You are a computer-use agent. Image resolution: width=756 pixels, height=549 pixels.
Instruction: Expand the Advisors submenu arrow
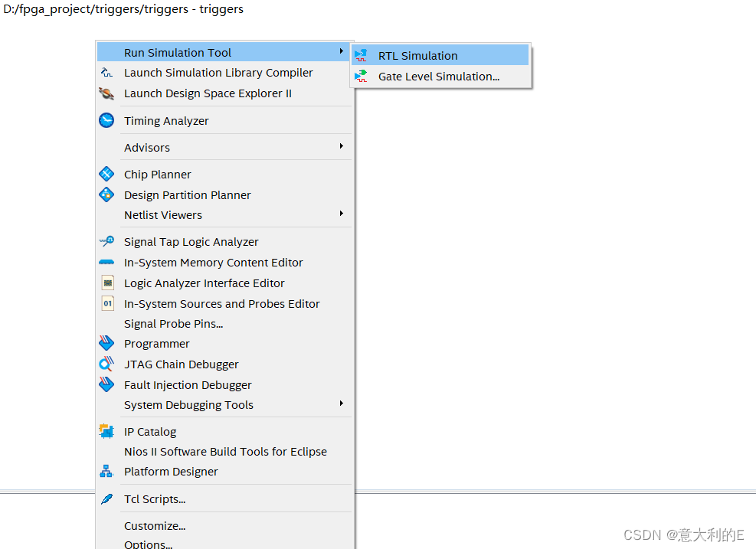tap(342, 146)
